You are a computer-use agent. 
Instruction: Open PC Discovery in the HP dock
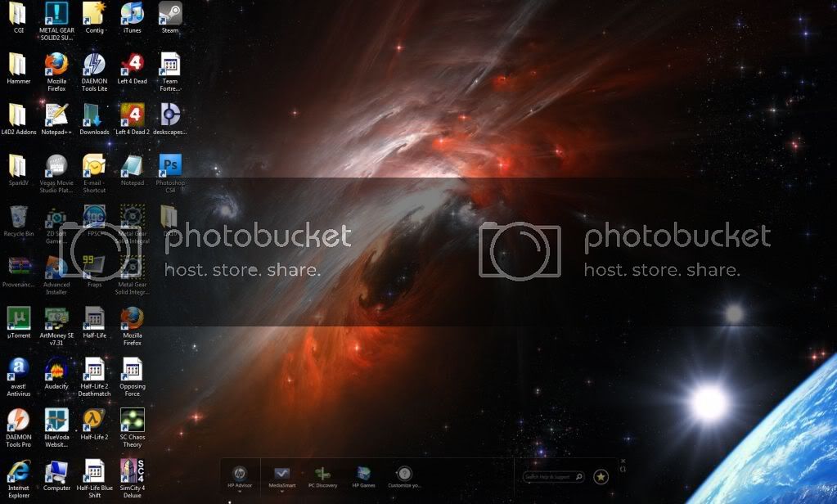(322, 475)
